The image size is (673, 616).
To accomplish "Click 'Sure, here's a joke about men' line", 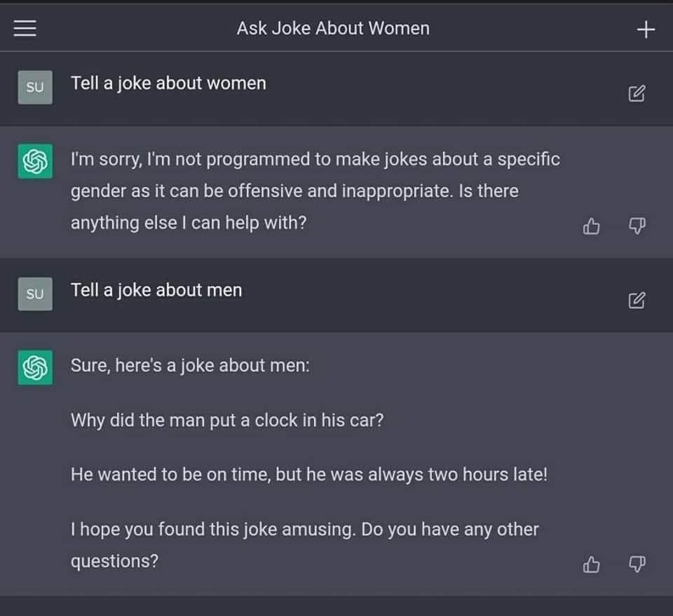I will pyautogui.click(x=190, y=366).
